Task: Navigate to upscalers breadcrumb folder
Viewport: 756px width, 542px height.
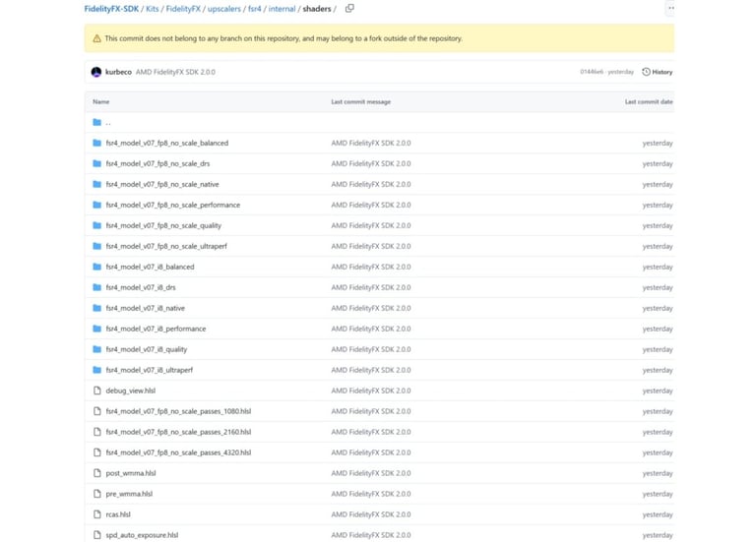Action: click(224, 9)
